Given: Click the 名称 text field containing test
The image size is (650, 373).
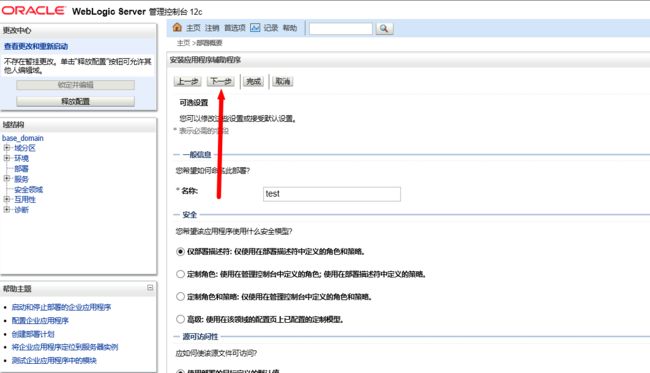Looking at the screenshot, I should [332, 194].
